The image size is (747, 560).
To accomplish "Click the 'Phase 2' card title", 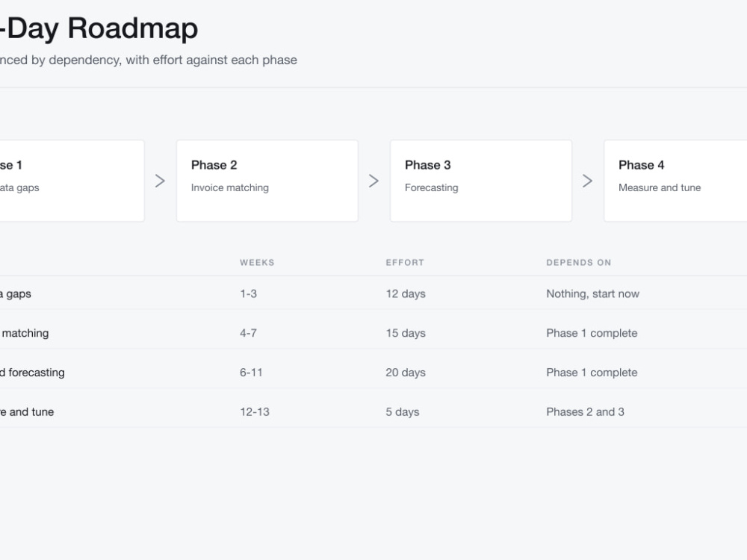I will pos(214,165).
